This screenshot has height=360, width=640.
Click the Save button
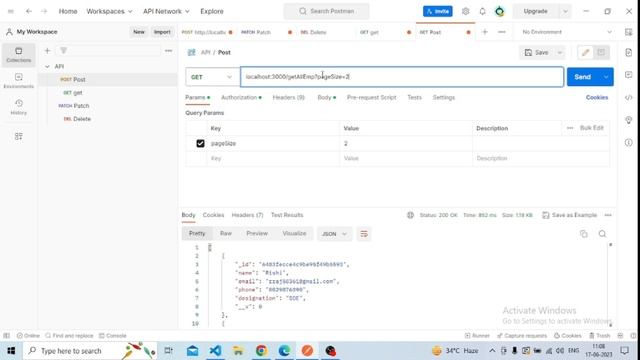pos(536,52)
